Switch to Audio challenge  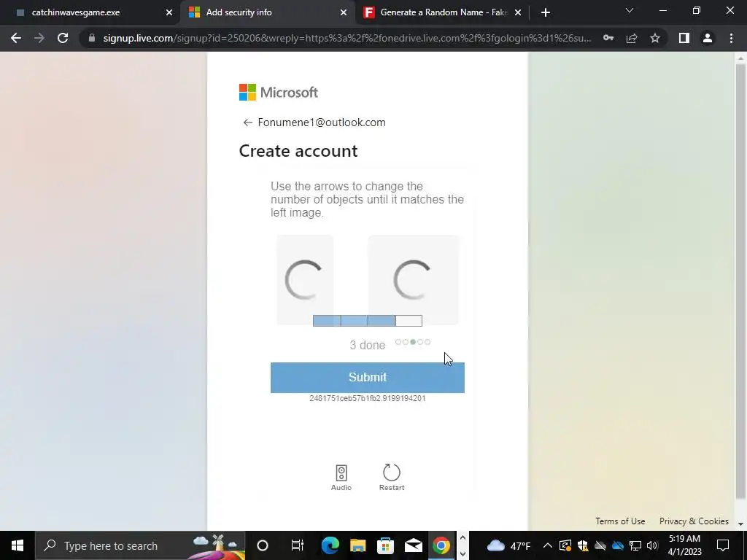[x=341, y=478]
